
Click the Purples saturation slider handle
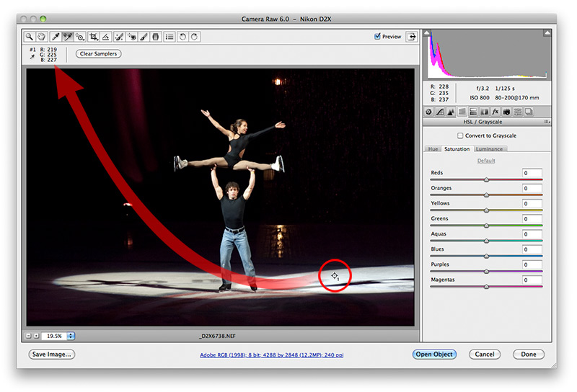point(486,272)
